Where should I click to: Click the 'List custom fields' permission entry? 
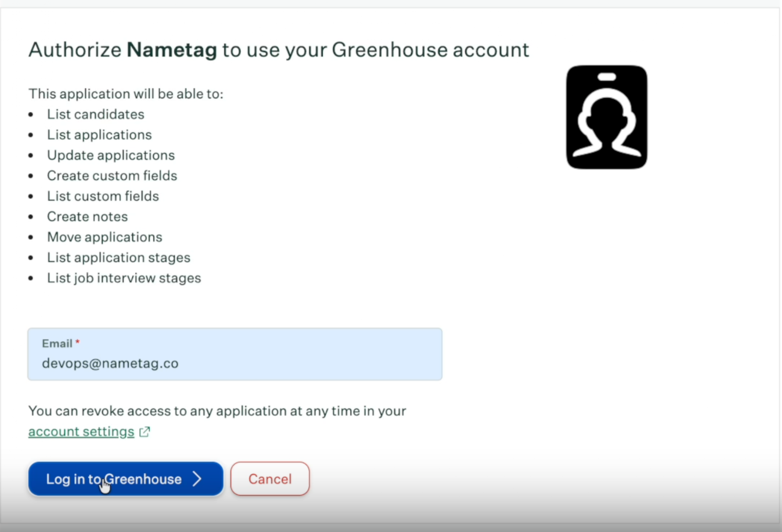103,196
